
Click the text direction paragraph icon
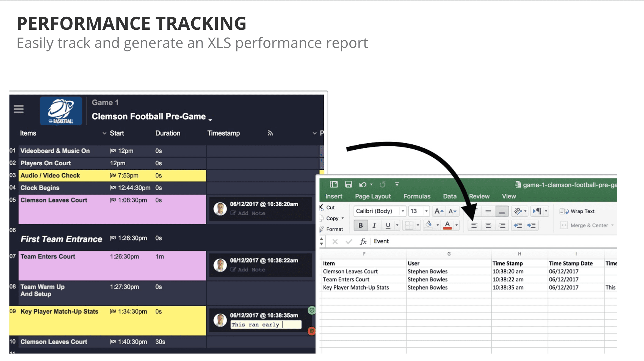pyautogui.click(x=537, y=211)
